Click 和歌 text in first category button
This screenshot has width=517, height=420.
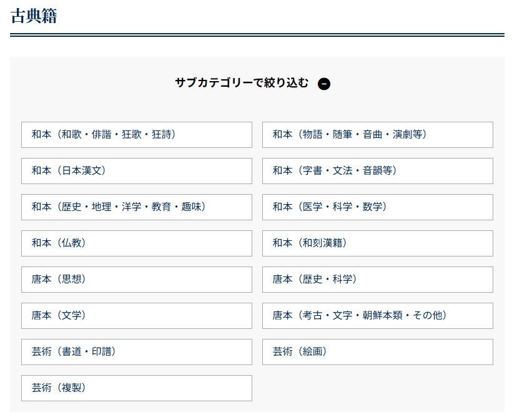72,135
